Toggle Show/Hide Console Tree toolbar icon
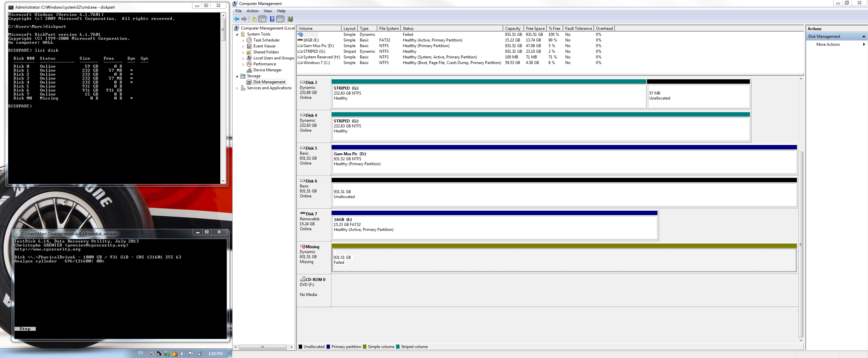Image resolution: width=868 pixels, height=358 pixels. tap(262, 19)
